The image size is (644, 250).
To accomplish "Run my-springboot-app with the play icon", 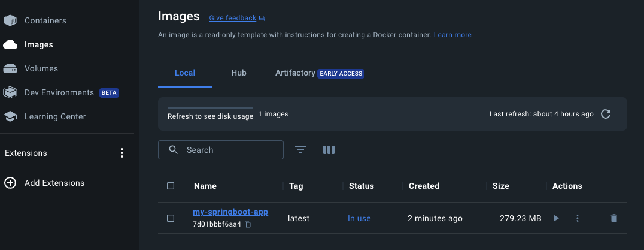I will tap(557, 218).
